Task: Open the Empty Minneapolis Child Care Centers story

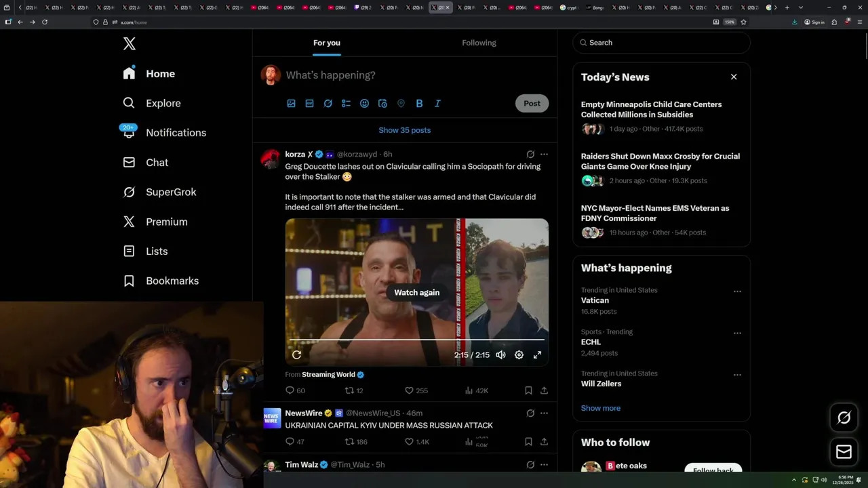Action: pos(652,110)
